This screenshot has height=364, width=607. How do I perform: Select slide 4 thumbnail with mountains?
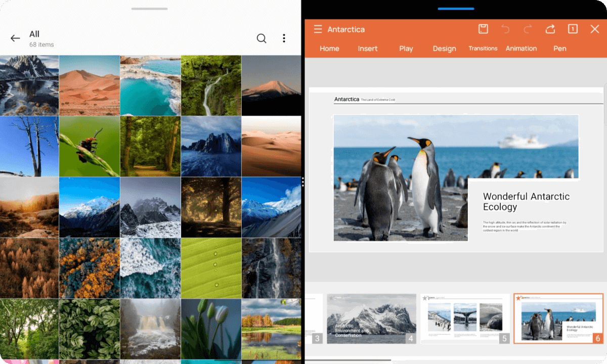[x=371, y=318]
